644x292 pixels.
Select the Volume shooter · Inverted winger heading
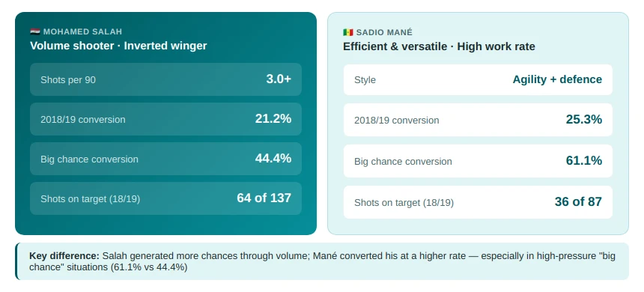118,46
